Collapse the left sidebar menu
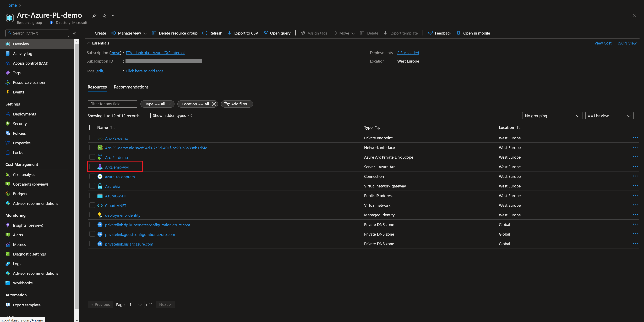 pyautogui.click(x=74, y=33)
